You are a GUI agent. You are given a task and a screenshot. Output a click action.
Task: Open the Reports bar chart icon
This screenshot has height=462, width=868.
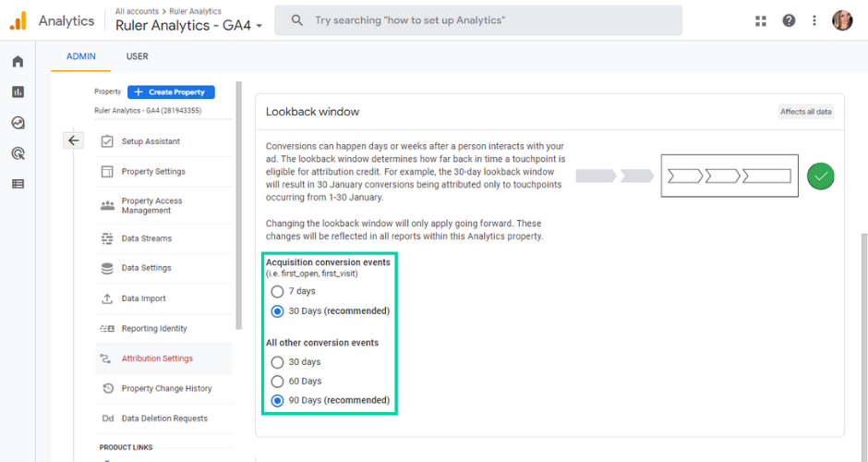click(x=18, y=92)
